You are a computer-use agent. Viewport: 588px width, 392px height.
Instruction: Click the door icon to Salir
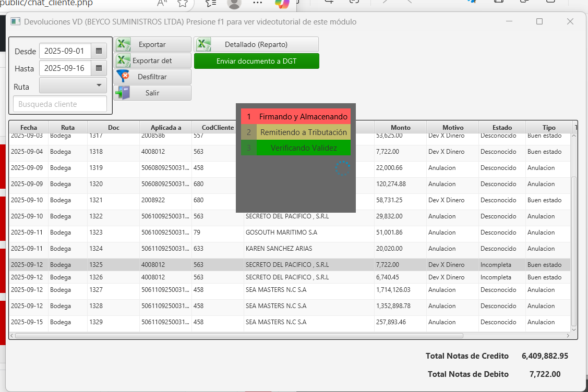[x=123, y=93]
